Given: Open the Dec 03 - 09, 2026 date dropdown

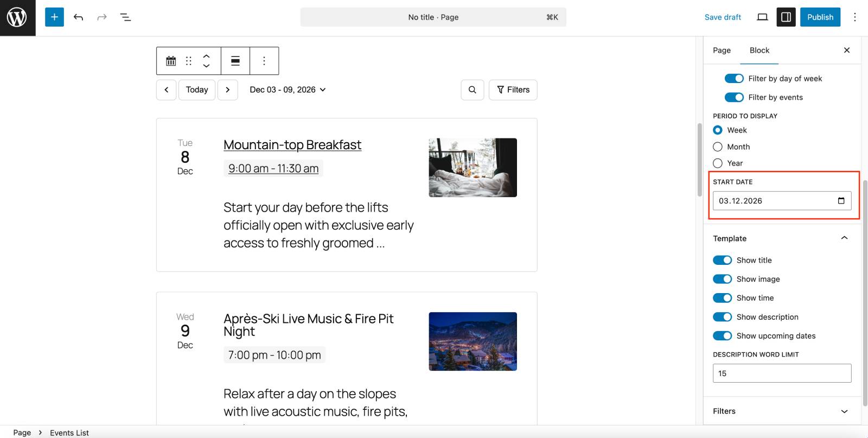Looking at the screenshot, I should pos(288,90).
